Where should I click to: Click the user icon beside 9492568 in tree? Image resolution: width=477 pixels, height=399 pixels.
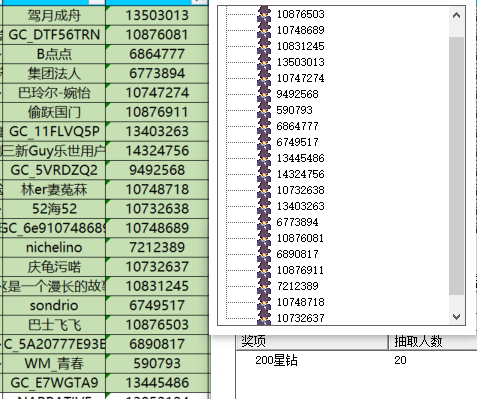[x=264, y=94]
